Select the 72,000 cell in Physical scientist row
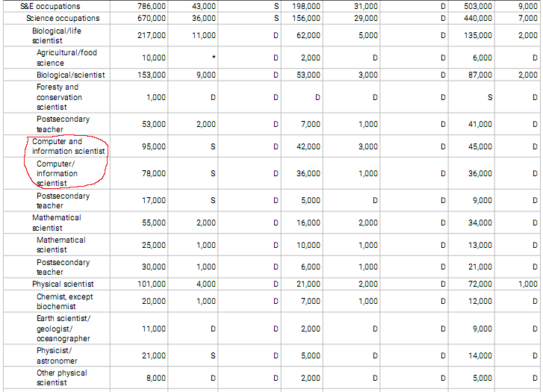Screen dimensions: 543x392 point(480,284)
